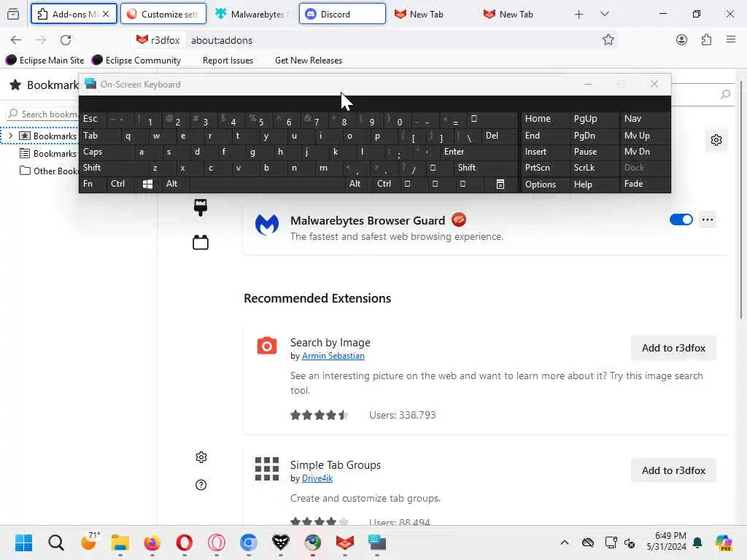The image size is (747, 560).
Task: Open Eclipse Community bookmark
Action: (x=136, y=60)
